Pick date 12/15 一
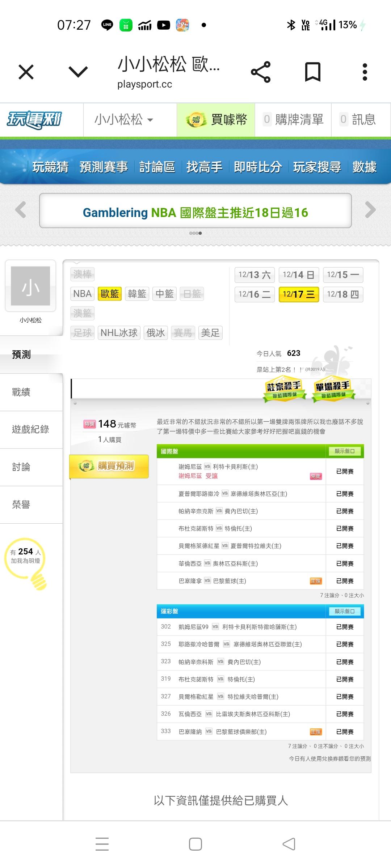The width and height of the screenshot is (391, 868). (343, 275)
